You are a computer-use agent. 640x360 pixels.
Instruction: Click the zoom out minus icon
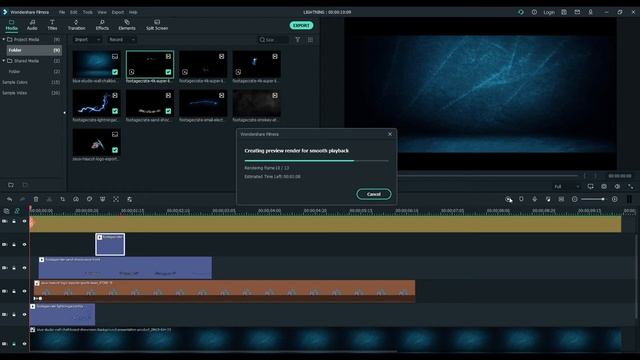pyautogui.click(x=575, y=199)
